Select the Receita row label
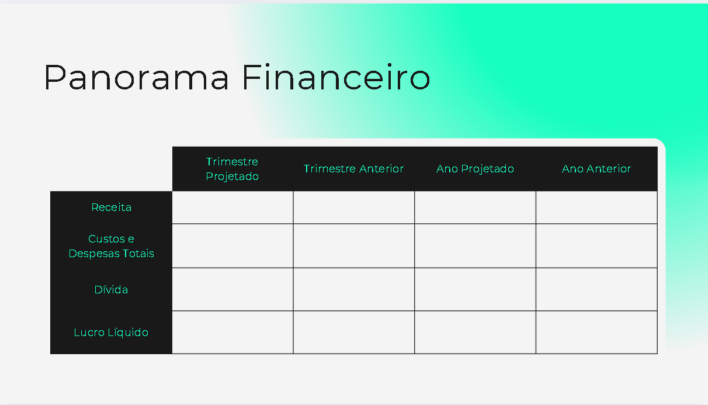The image size is (708, 405). tap(111, 207)
